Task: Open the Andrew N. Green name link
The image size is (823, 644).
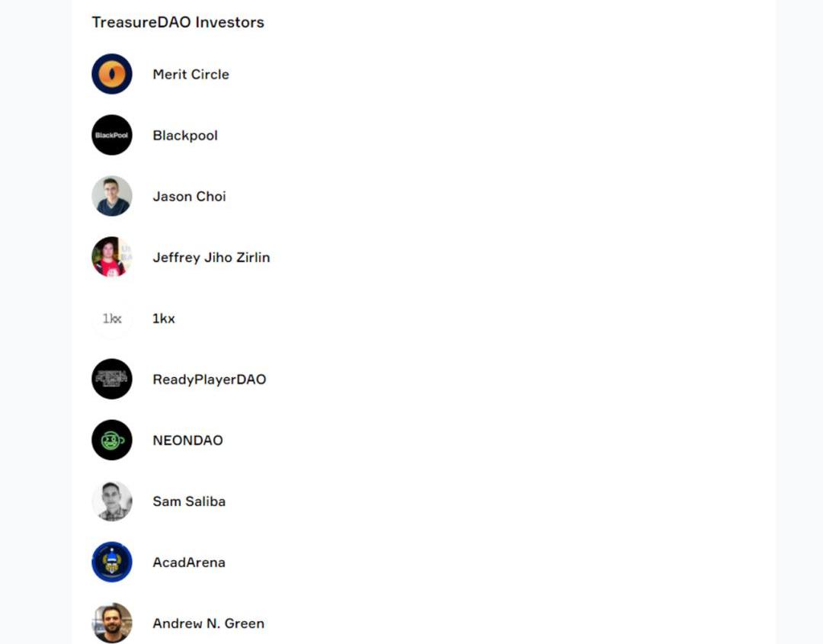Action: pyautogui.click(x=208, y=623)
